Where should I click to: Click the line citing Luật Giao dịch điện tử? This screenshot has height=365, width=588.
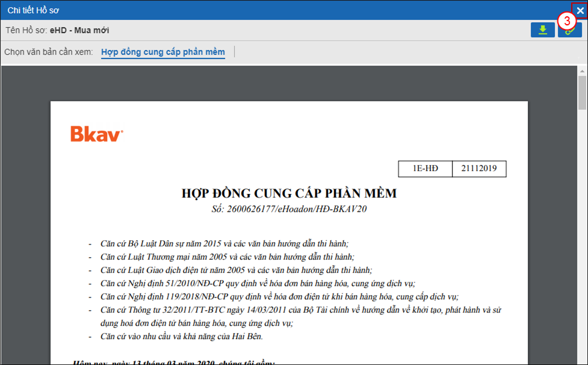[x=237, y=270]
